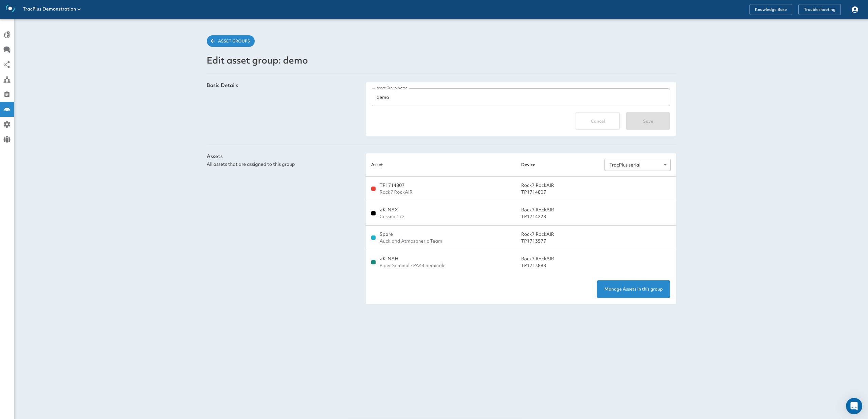Click device serial TP1713577

pos(534,241)
